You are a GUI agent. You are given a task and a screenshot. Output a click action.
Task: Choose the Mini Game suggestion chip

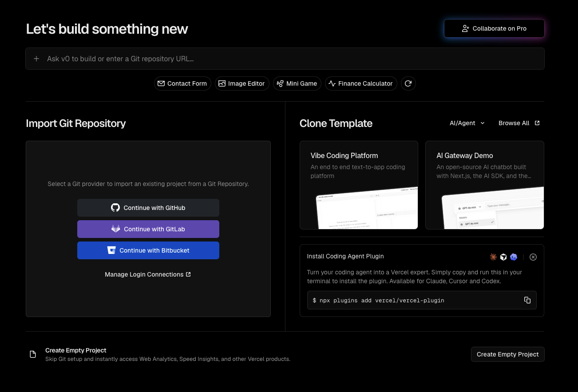click(x=297, y=83)
